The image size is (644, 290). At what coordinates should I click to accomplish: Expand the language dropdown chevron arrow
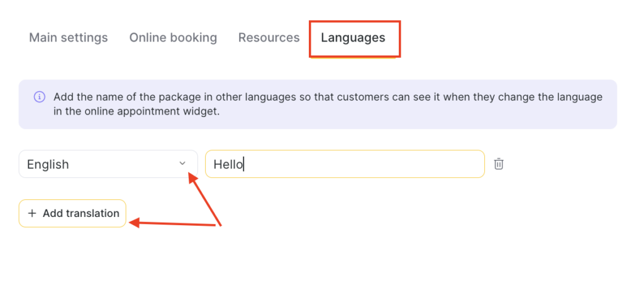click(x=182, y=164)
